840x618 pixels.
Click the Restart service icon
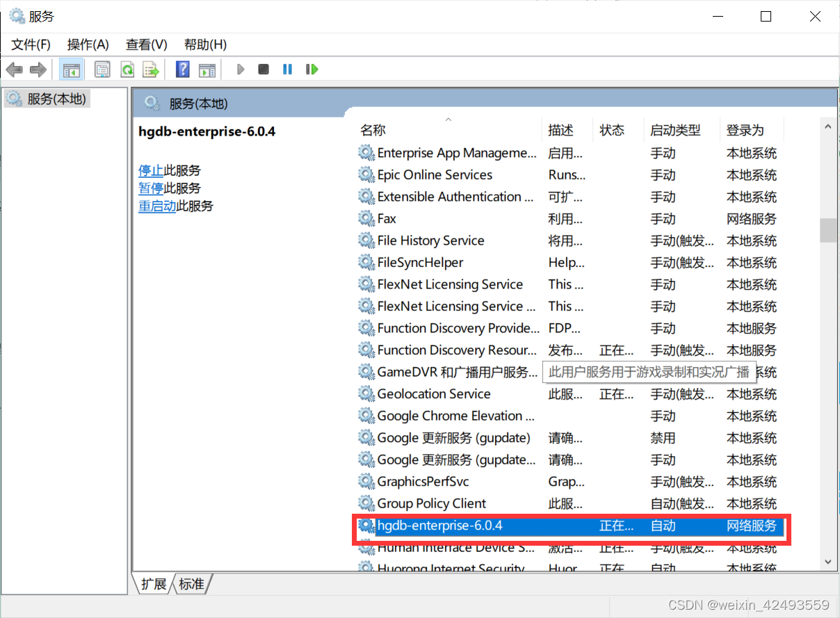pyautogui.click(x=312, y=70)
